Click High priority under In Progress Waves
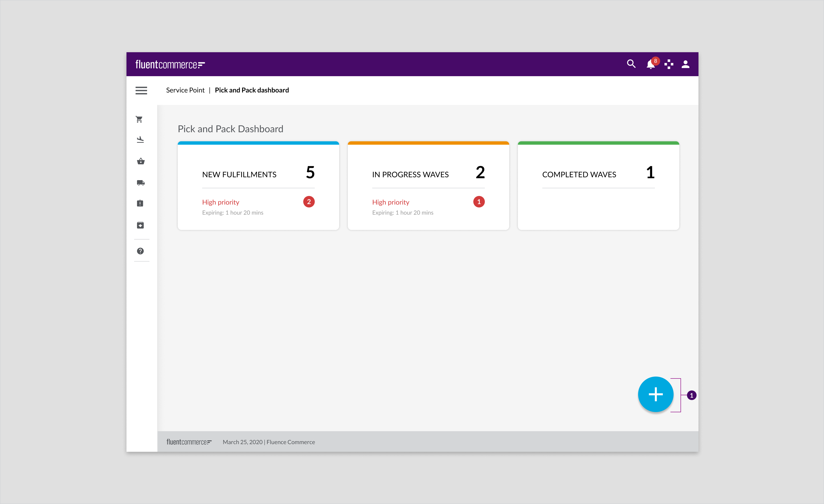 [391, 202]
